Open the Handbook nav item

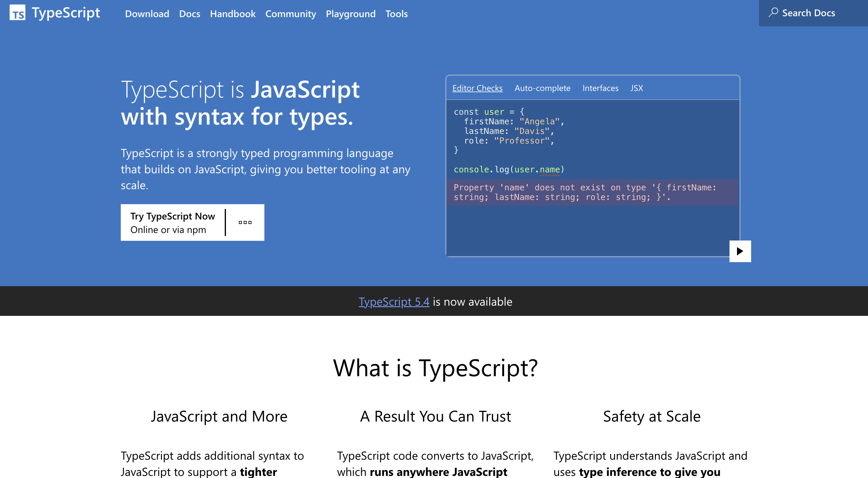[233, 14]
